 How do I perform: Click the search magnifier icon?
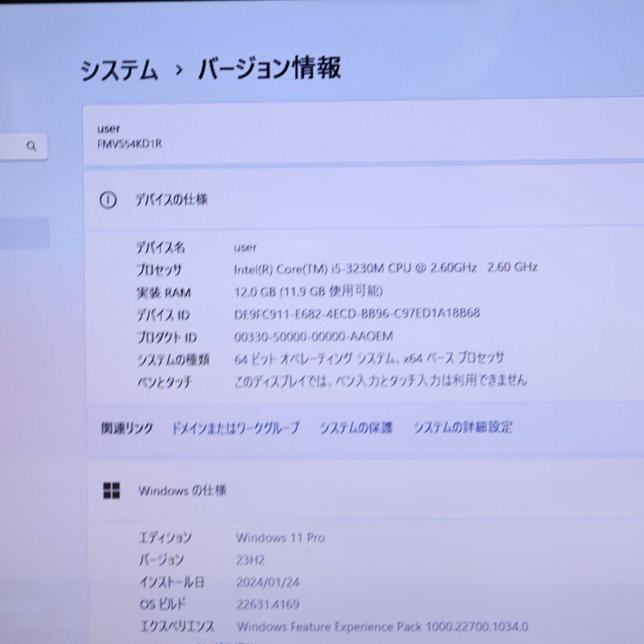32,145
